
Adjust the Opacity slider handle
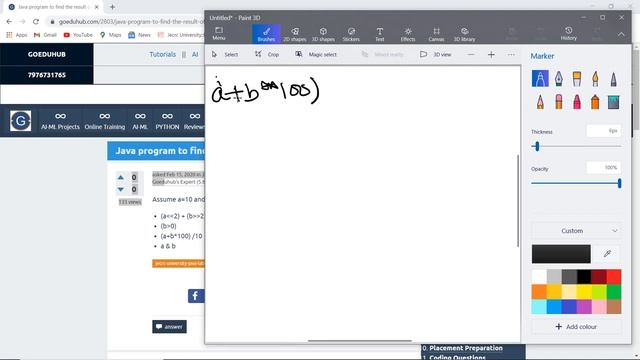click(619, 183)
